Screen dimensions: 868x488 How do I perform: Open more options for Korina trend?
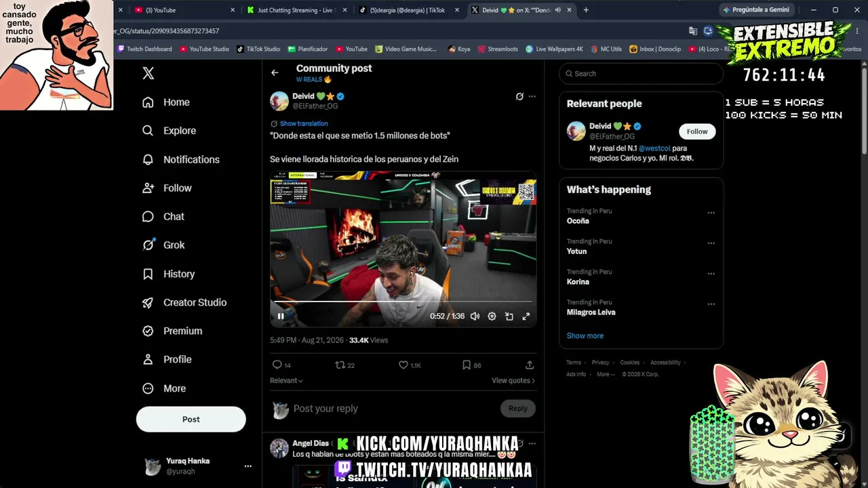click(x=711, y=274)
